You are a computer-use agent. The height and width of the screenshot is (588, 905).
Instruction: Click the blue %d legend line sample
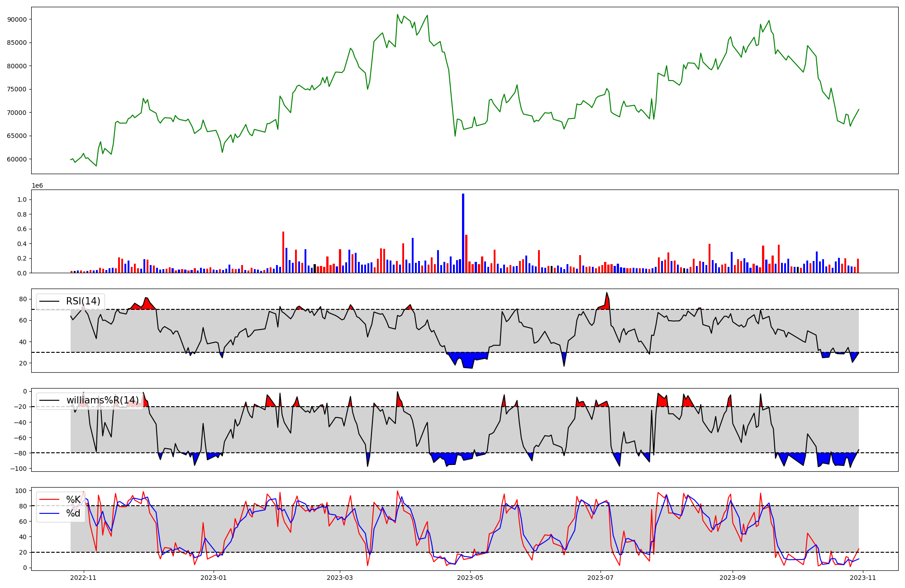point(50,513)
